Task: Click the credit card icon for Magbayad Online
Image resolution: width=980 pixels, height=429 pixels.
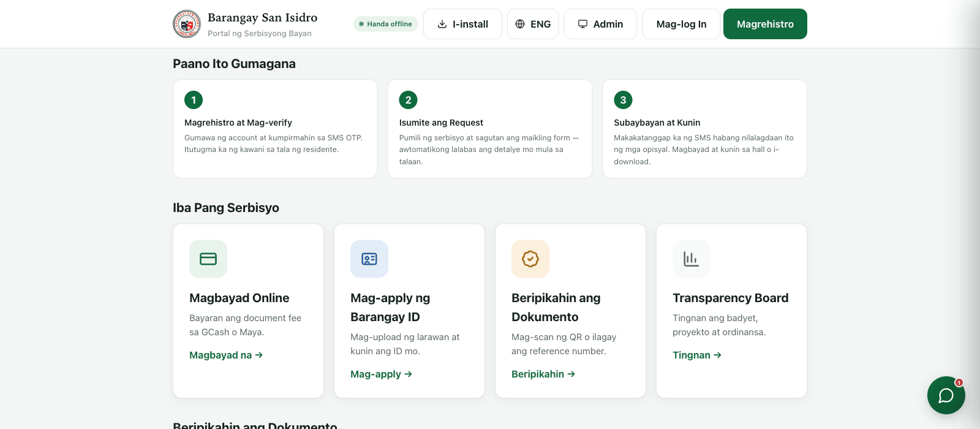Action: [x=208, y=259]
